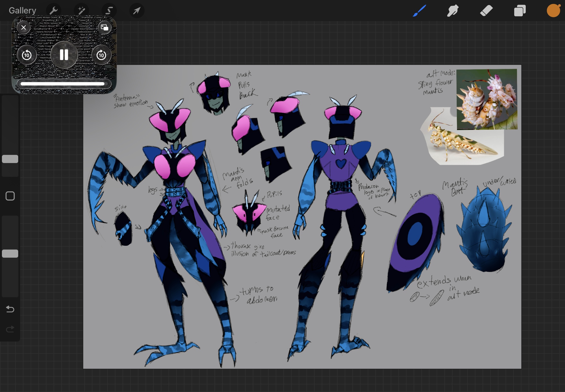Undo the last stroke
The height and width of the screenshot is (392, 565).
pyautogui.click(x=10, y=309)
